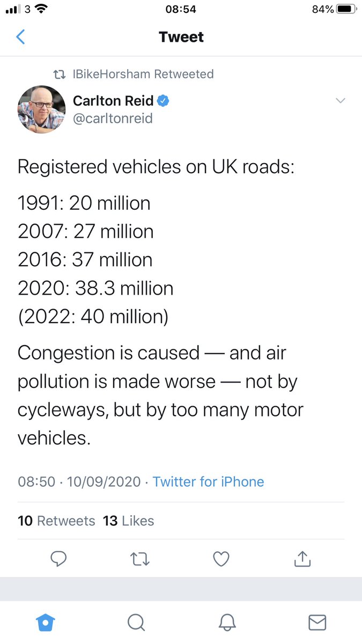The image size is (362, 644).
Task: Go to the Home tab
Action: 46,622
